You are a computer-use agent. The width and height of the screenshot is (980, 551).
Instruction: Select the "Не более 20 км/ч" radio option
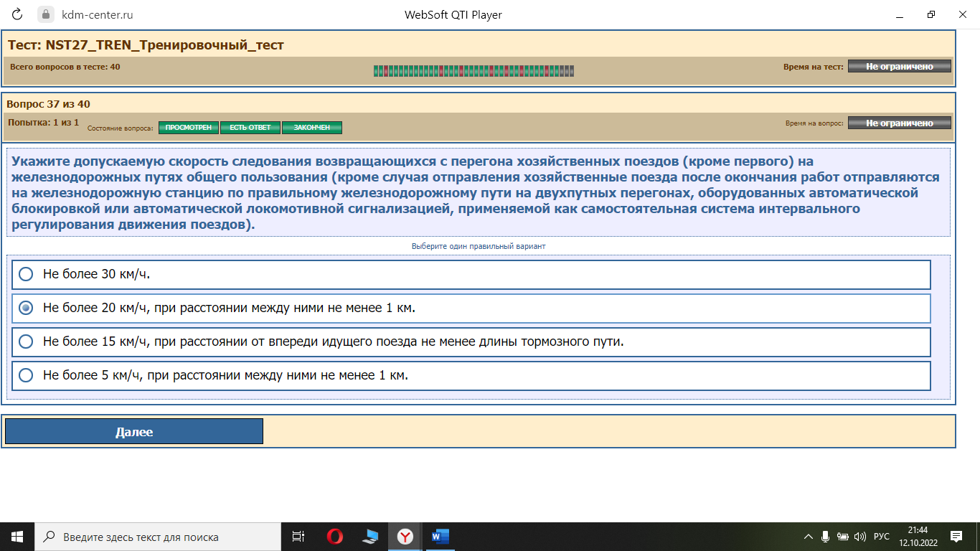coord(26,308)
